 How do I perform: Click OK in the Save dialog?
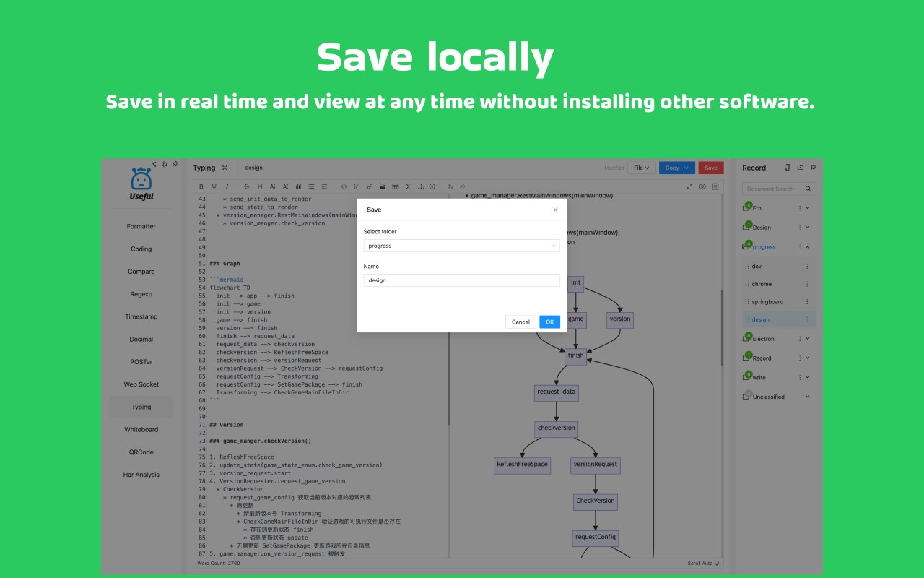click(549, 322)
